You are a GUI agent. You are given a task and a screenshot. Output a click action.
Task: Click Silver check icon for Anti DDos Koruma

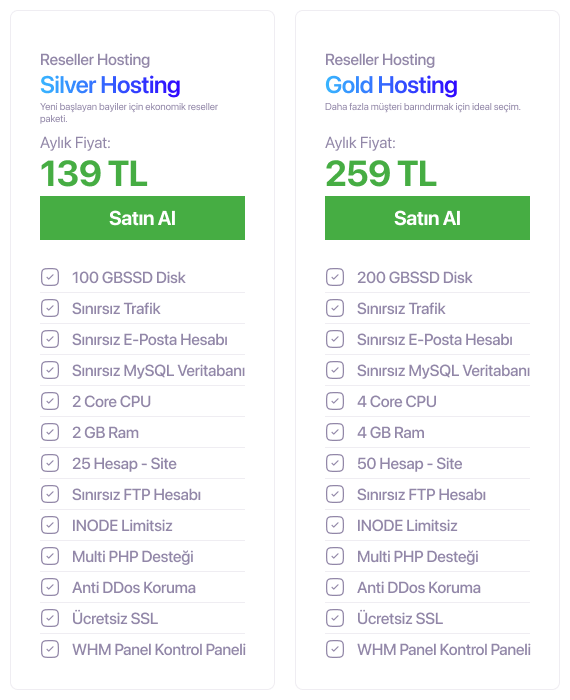(50, 588)
